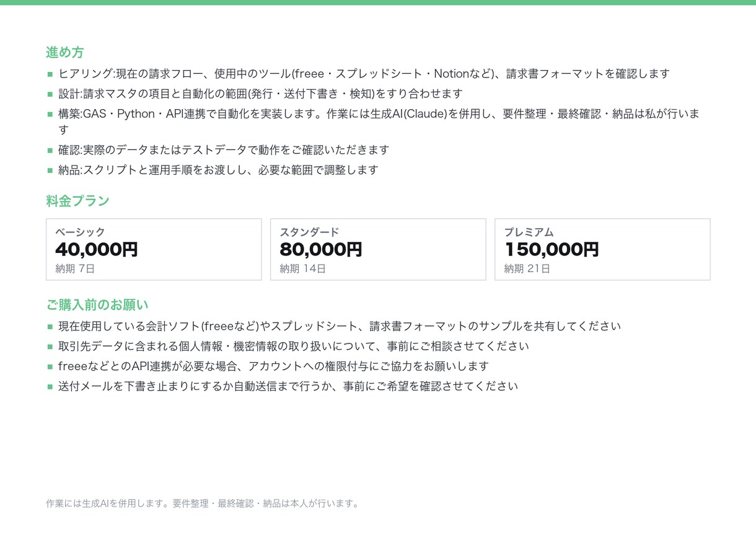This screenshot has height=535, width=756.
Task: Click the 納期 7日 text
Action: tap(75, 268)
